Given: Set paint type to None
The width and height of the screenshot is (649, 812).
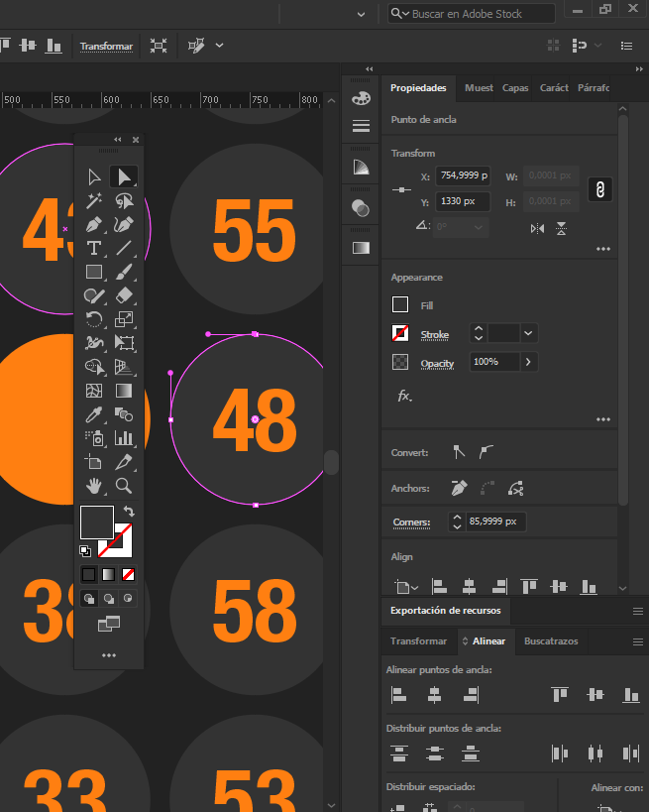Looking at the screenshot, I should tap(128, 574).
